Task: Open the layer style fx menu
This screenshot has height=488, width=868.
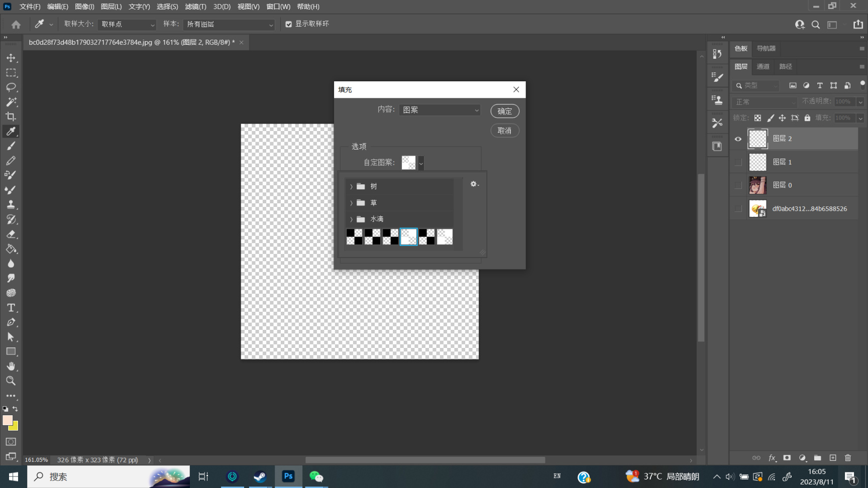Action: [x=772, y=458]
